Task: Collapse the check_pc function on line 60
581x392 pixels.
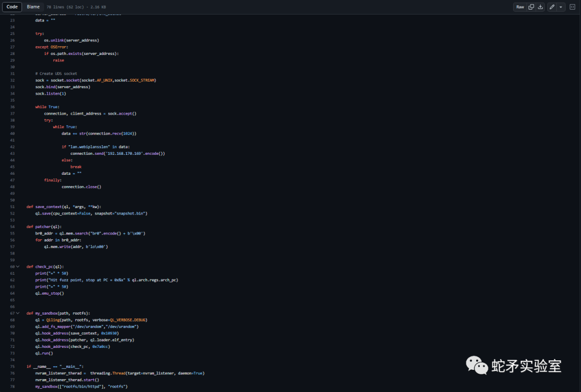Action: coord(17,266)
